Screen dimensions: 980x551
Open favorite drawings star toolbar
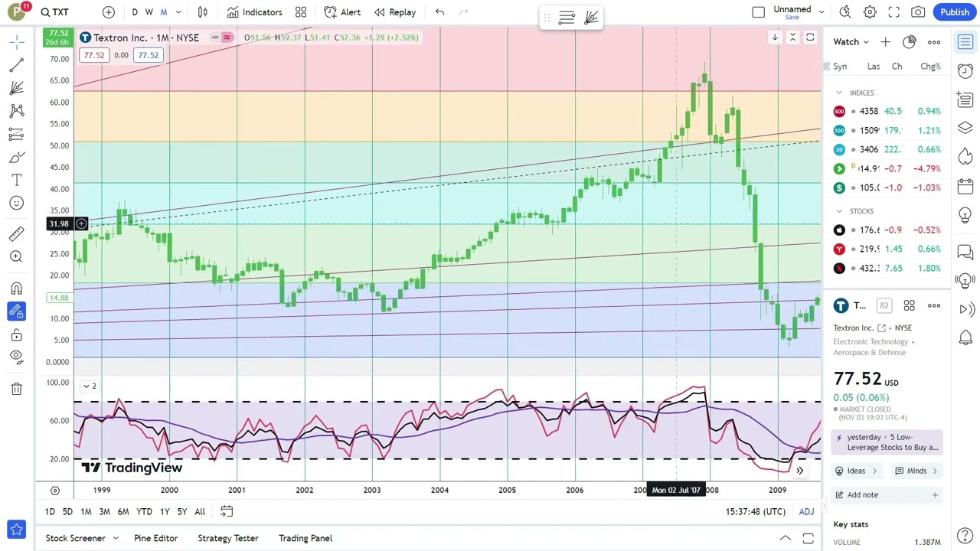(17, 530)
